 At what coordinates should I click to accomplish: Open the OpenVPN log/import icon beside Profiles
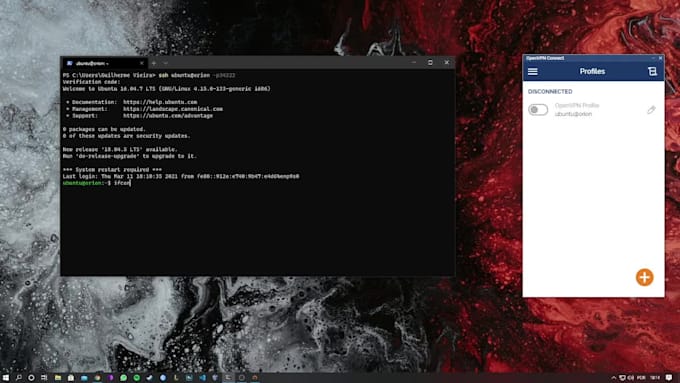(x=652, y=72)
